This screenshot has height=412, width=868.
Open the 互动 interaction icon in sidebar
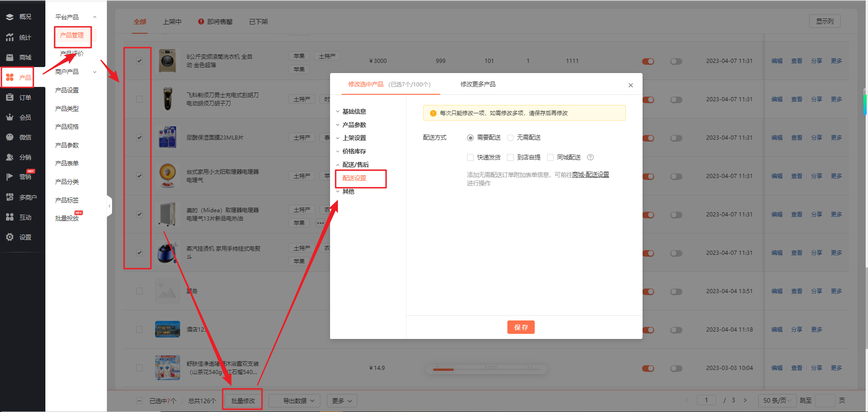tap(10, 217)
